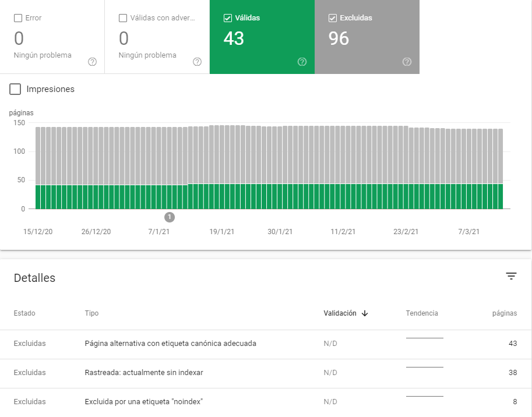532x417 pixels.
Task: Click chart date label 23/2/21
Action: (406, 232)
